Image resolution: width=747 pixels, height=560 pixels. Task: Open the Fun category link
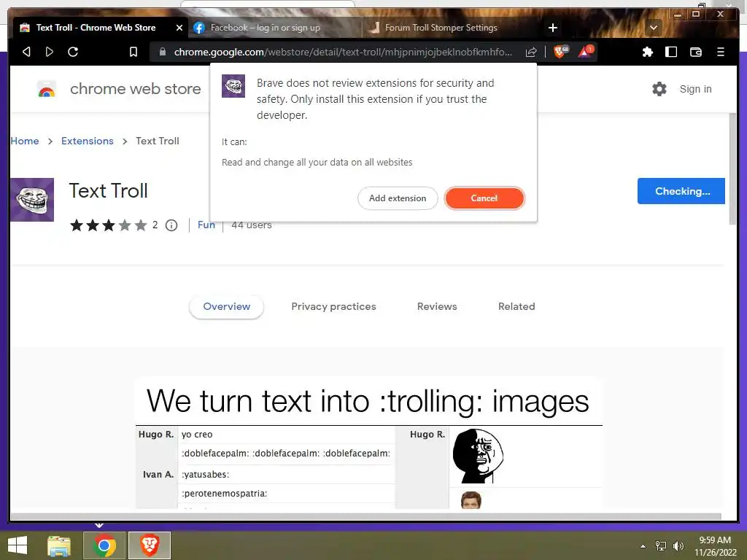coord(206,225)
